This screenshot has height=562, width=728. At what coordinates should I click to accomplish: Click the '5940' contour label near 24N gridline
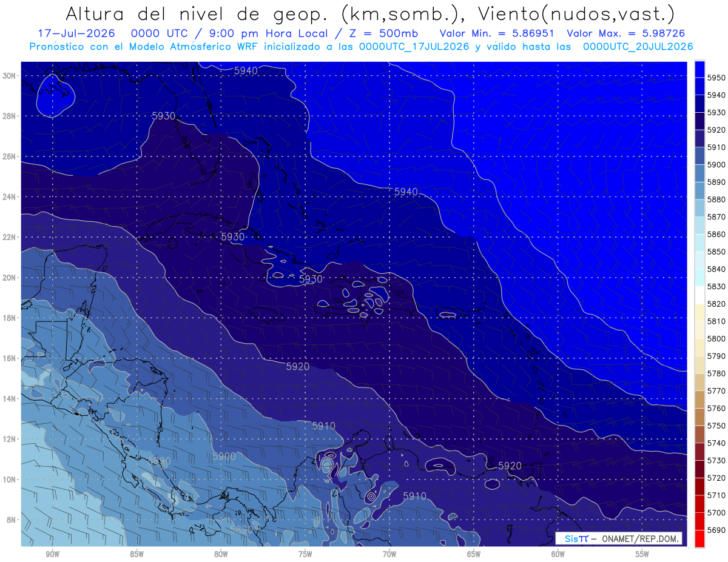(x=406, y=192)
